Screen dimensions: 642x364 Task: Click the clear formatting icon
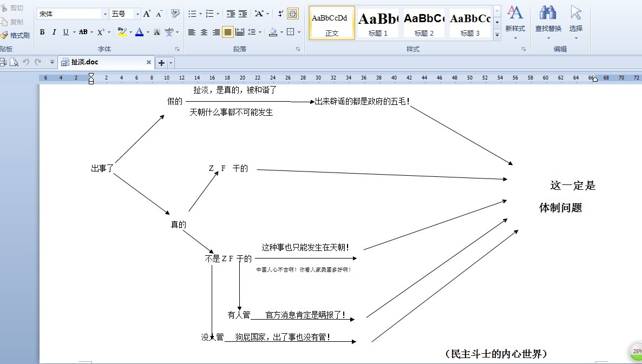click(175, 14)
